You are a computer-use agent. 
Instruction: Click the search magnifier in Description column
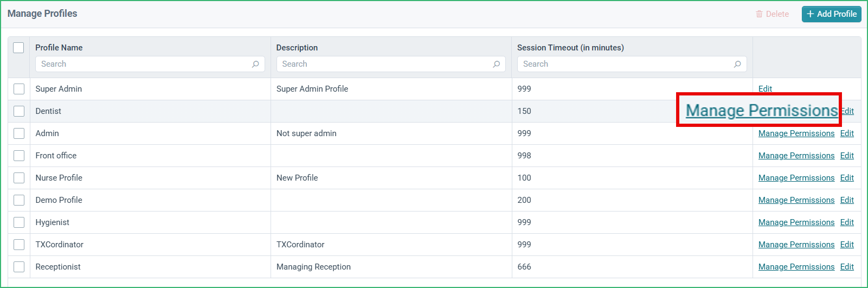[x=496, y=64]
